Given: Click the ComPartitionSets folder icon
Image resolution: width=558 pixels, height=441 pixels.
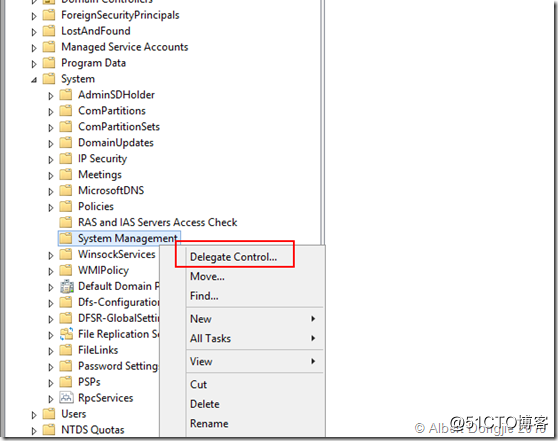Looking at the screenshot, I should click(65, 127).
